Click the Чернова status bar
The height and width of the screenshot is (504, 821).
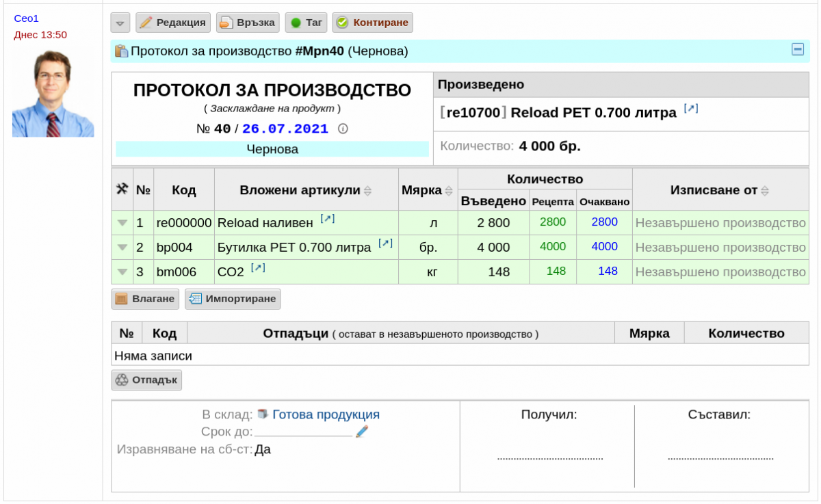272,149
